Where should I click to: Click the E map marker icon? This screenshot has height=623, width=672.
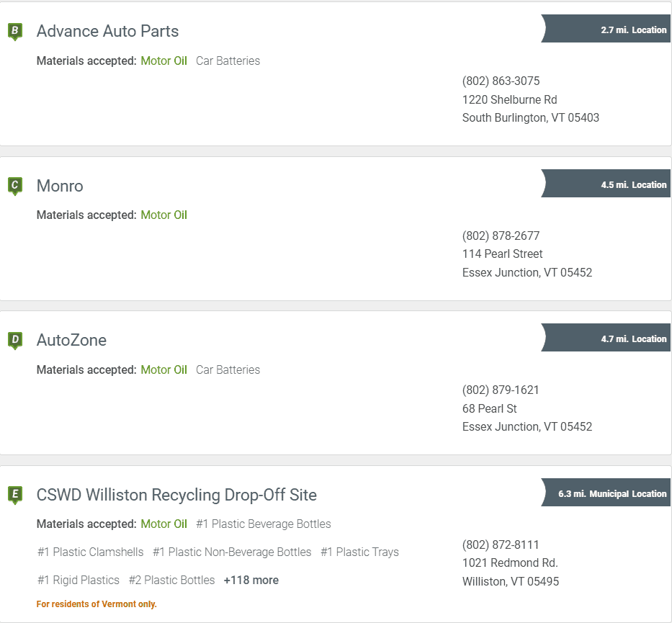(x=14, y=495)
